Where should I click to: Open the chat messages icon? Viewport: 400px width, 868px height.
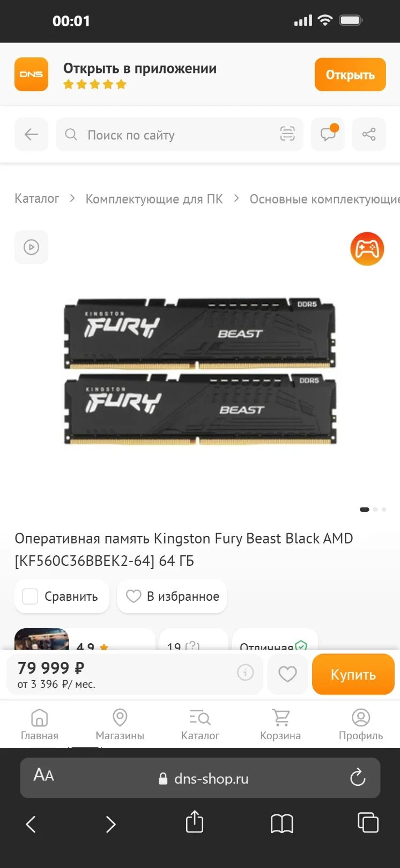click(328, 134)
